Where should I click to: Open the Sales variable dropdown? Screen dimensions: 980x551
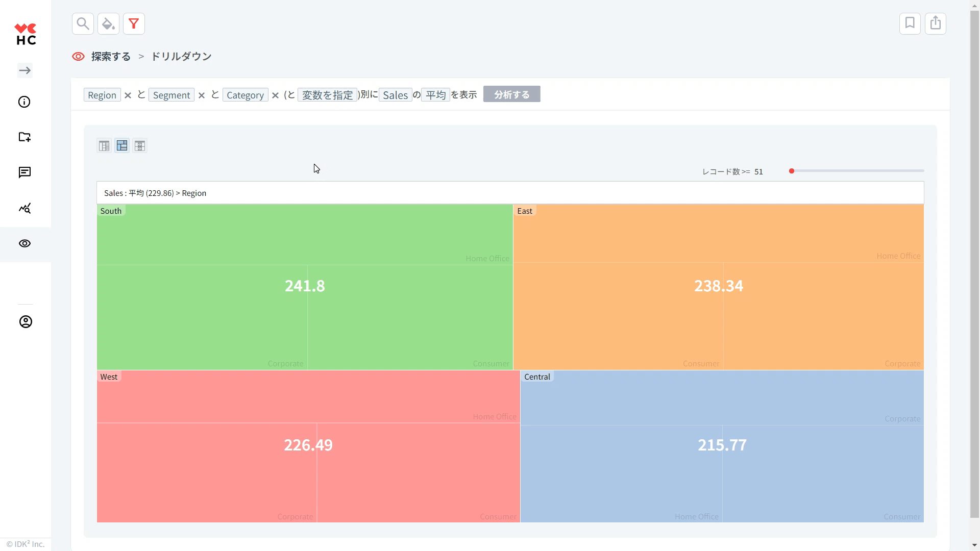pyautogui.click(x=395, y=95)
